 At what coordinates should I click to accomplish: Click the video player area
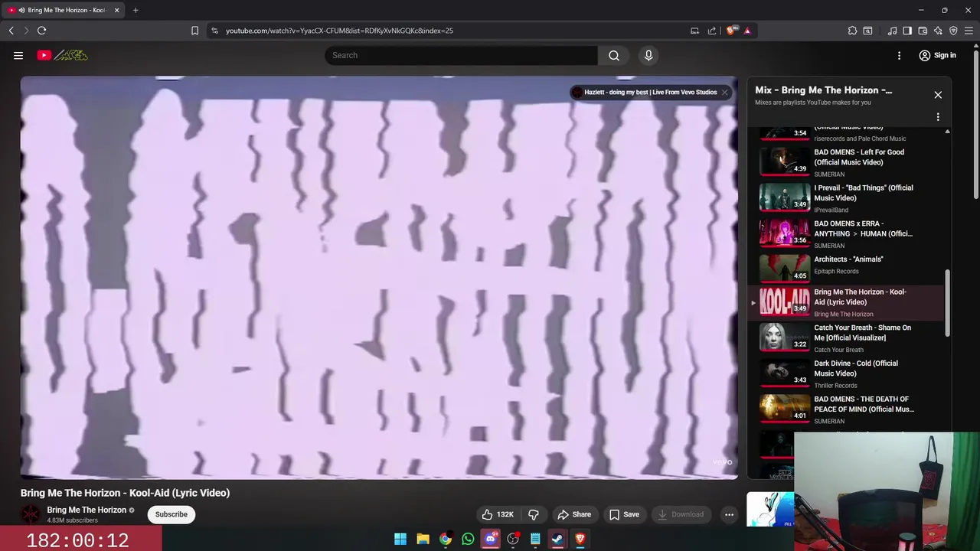point(379,277)
